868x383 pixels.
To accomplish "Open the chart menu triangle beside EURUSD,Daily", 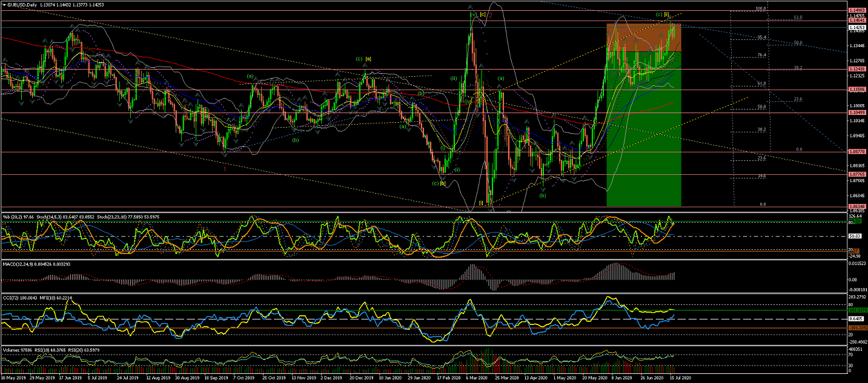I will pos(4,4).
